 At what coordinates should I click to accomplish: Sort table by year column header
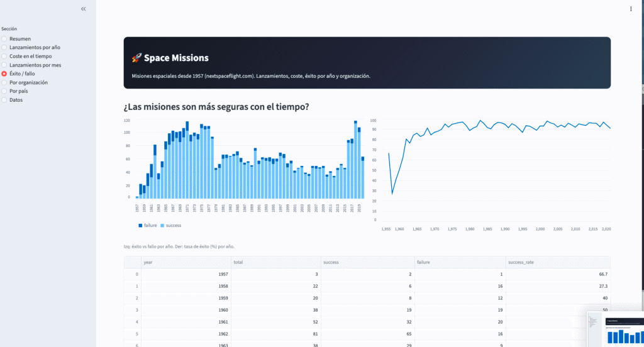coord(185,262)
